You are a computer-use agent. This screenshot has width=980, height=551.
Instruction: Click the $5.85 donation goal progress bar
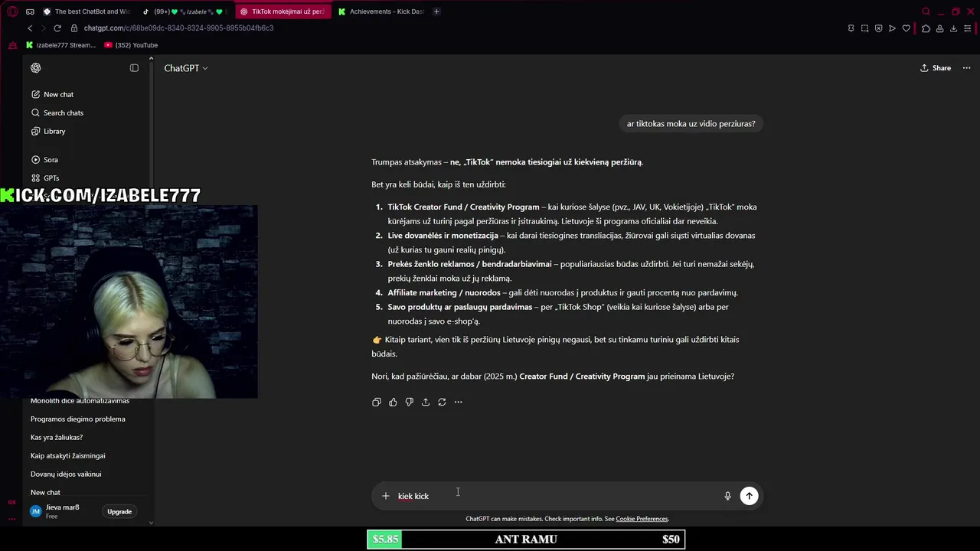pyautogui.click(x=526, y=540)
